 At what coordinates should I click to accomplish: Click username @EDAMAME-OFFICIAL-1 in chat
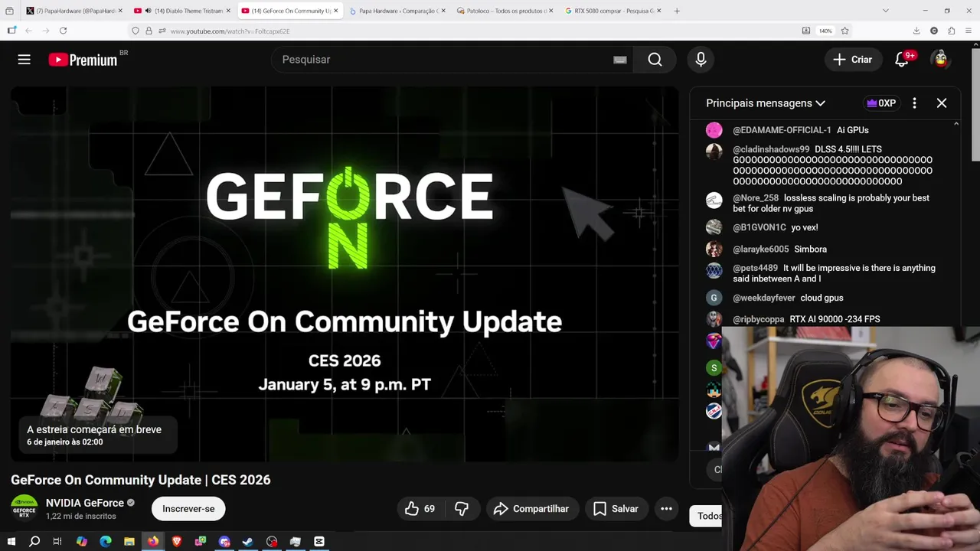pos(782,130)
